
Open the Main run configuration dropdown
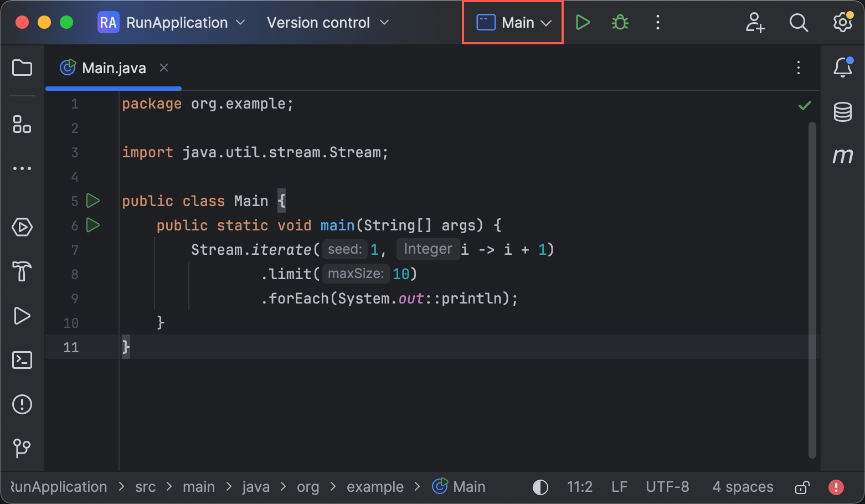(x=513, y=23)
